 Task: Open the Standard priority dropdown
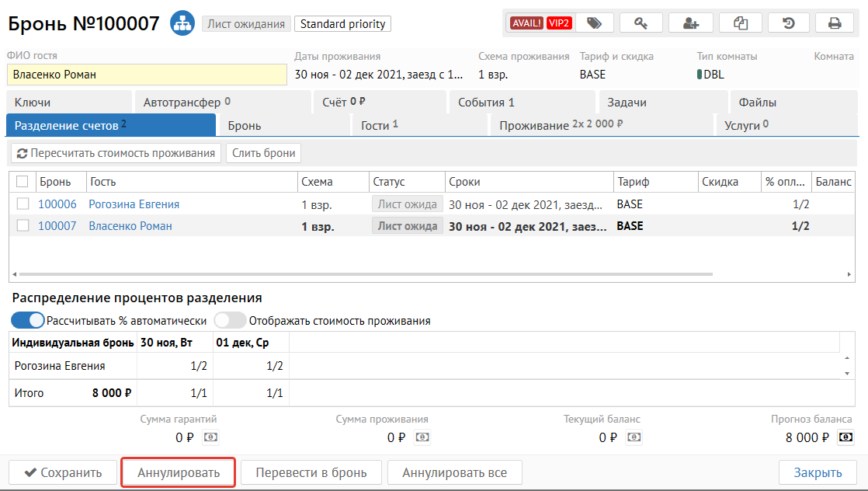[342, 24]
